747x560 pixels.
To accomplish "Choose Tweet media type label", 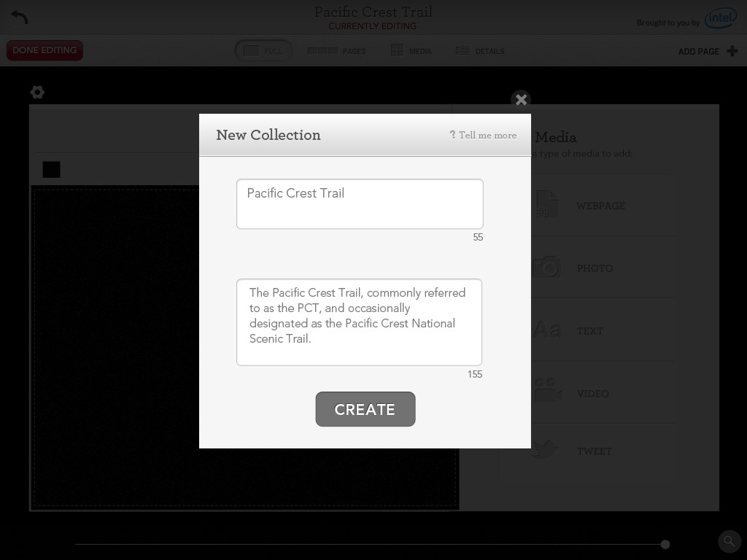I will point(594,451).
